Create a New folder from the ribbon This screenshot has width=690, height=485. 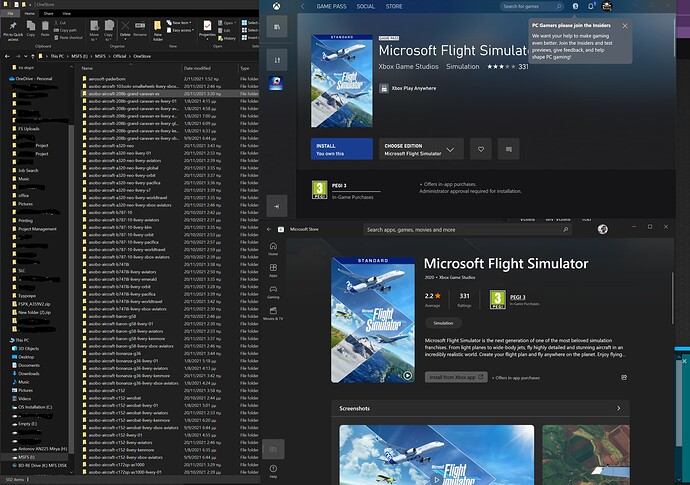pyautogui.click(x=158, y=30)
